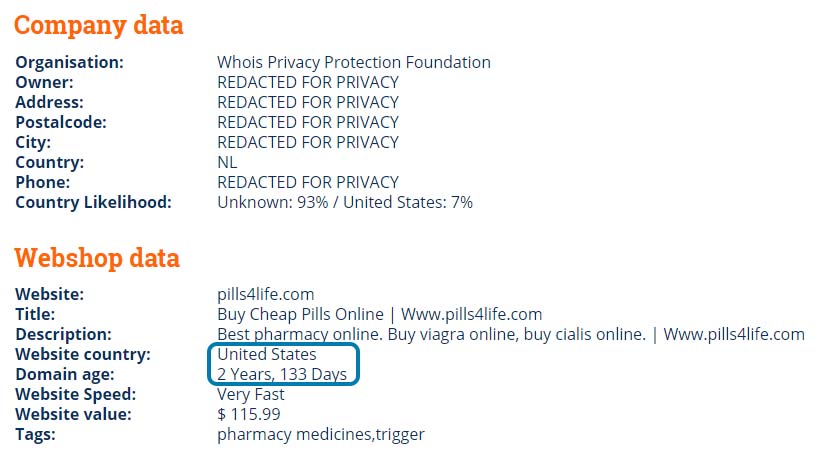Click the Webshop data heading
The image size is (821, 455).
(97, 258)
